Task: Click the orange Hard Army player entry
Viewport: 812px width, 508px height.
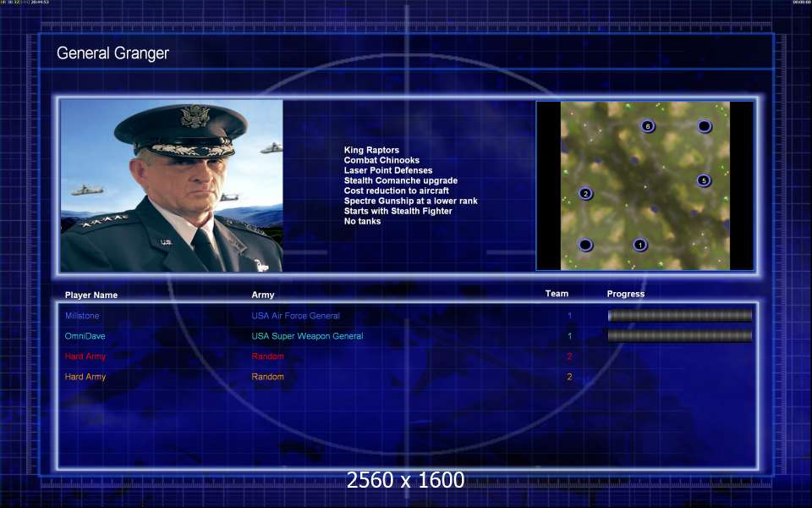Action: point(85,377)
